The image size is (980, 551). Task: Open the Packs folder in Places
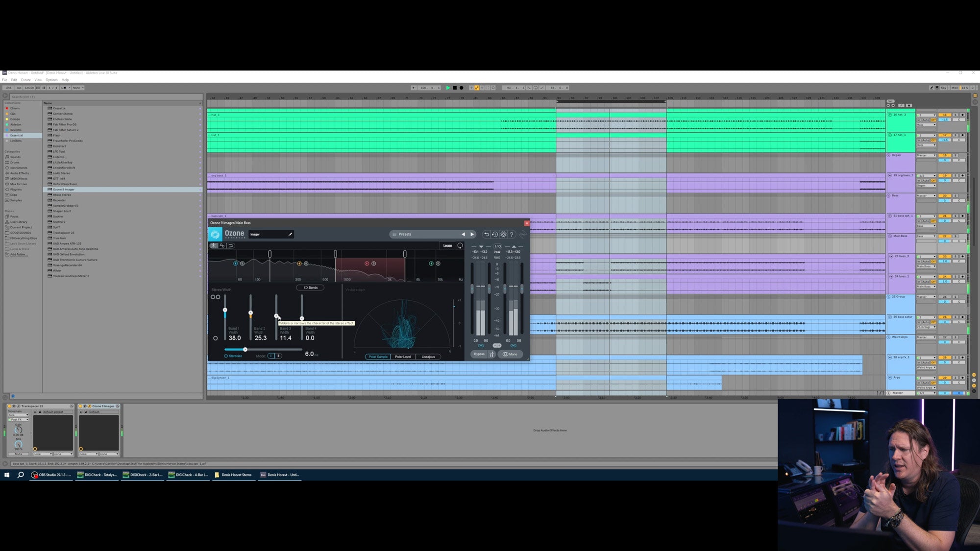coord(14,216)
